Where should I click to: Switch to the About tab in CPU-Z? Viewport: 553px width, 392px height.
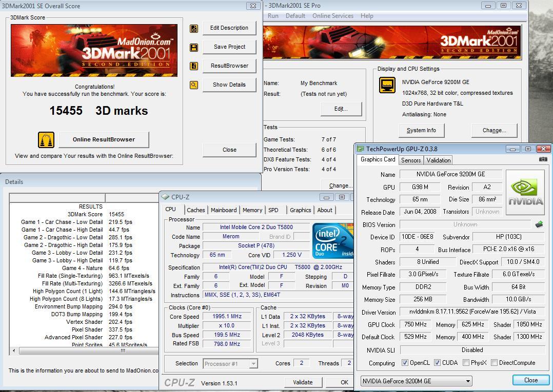(324, 210)
